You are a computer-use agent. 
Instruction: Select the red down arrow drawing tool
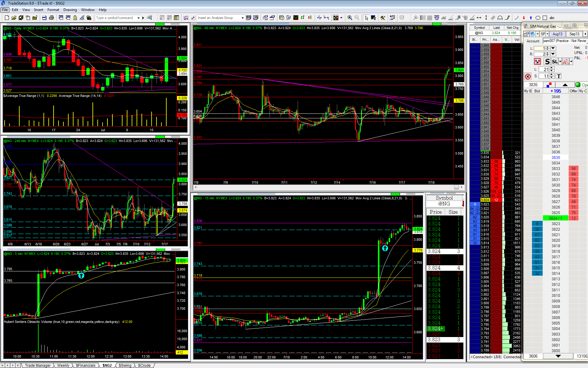point(524,18)
